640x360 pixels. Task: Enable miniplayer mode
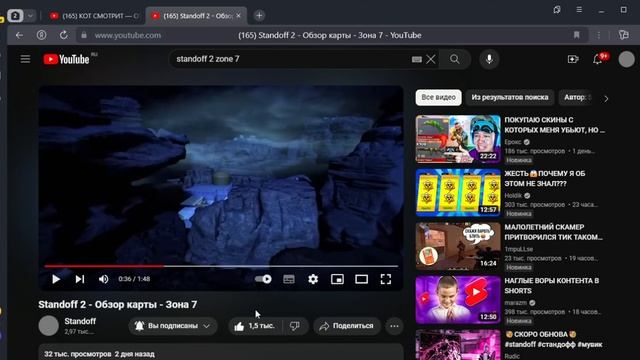pos(337,279)
